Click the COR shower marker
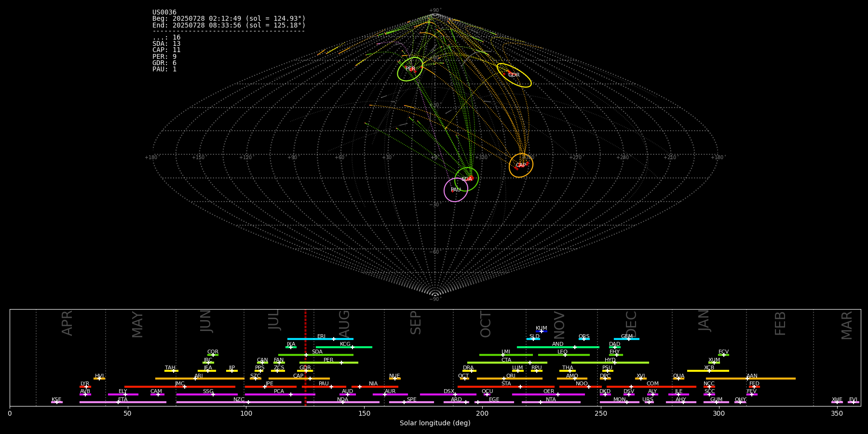The image size is (868, 434). pos(213,355)
